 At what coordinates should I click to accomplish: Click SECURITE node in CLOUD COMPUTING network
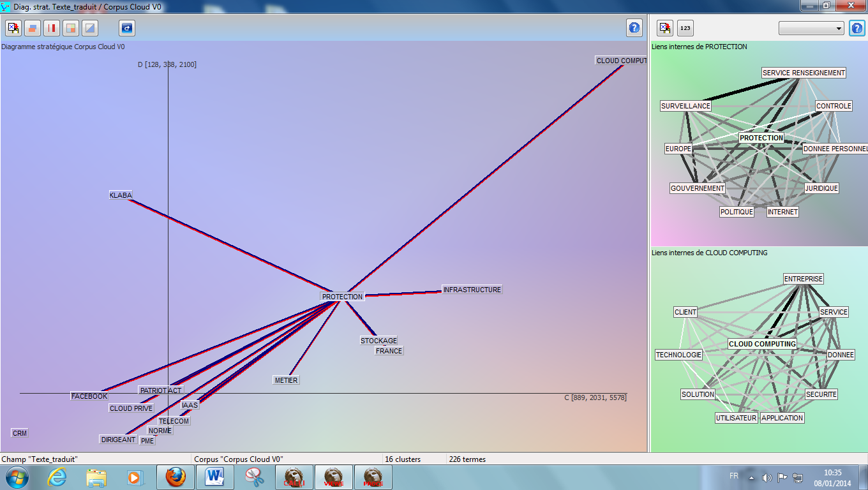[x=821, y=394]
